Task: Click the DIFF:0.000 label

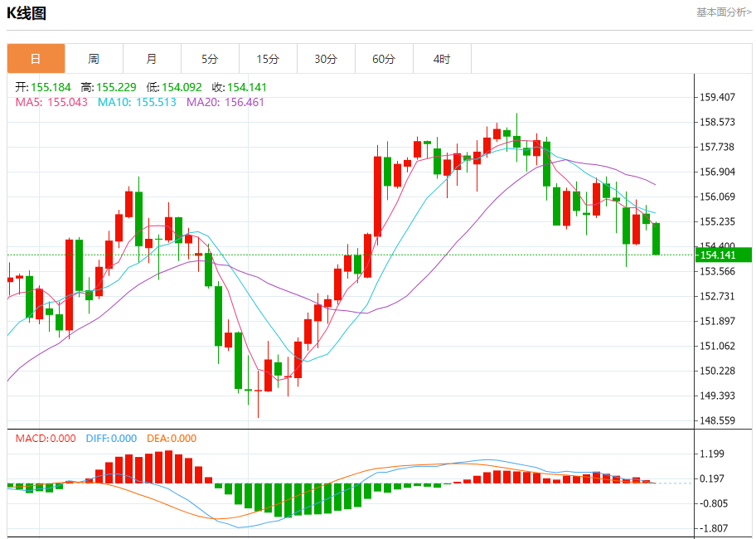Action: coord(111,439)
